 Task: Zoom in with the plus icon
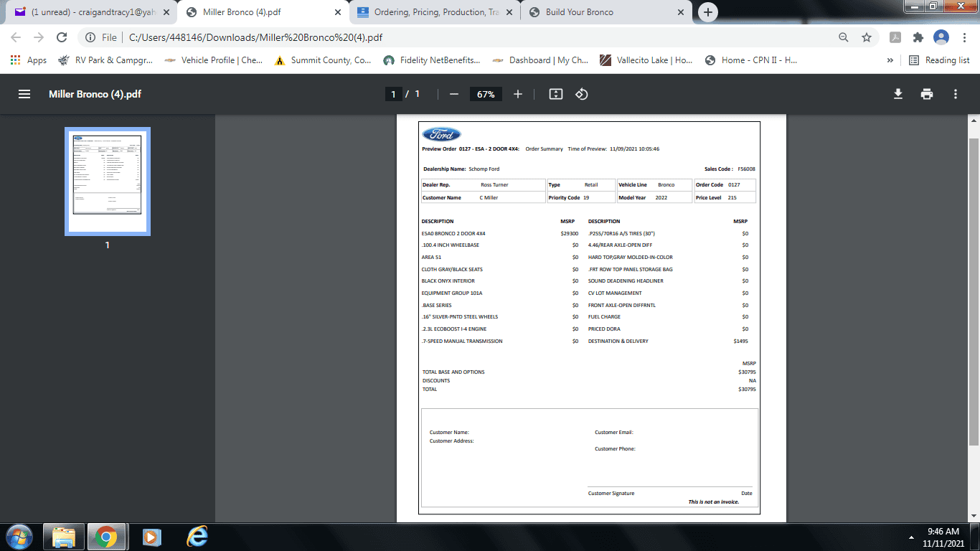click(518, 94)
